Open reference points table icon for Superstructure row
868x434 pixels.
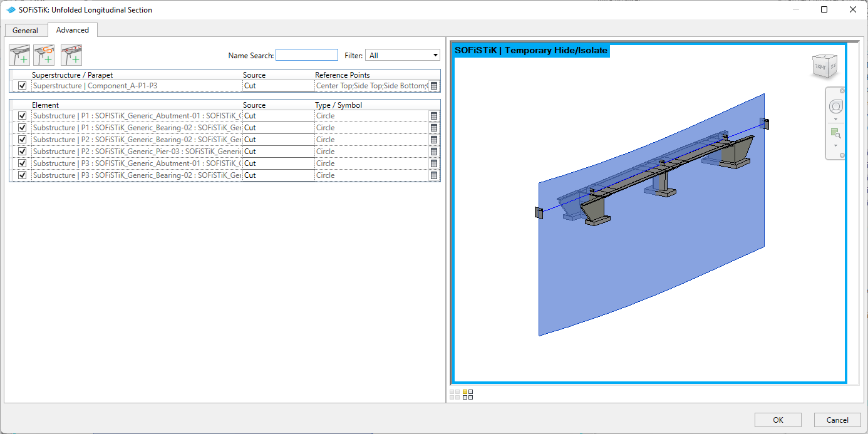click(x=433, y=86)
